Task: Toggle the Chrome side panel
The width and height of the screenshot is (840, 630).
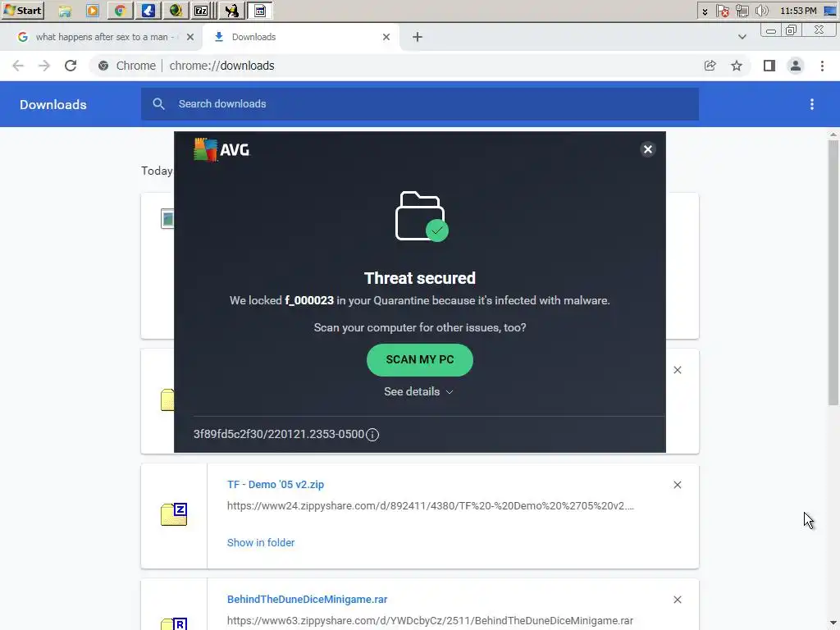Action: [x=769, y=66]
